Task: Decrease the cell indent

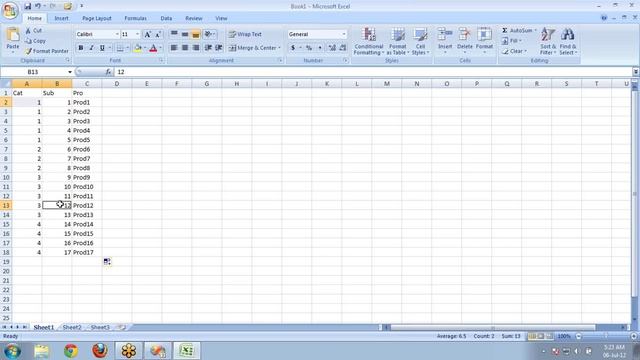Action: (x=208, y=48)
